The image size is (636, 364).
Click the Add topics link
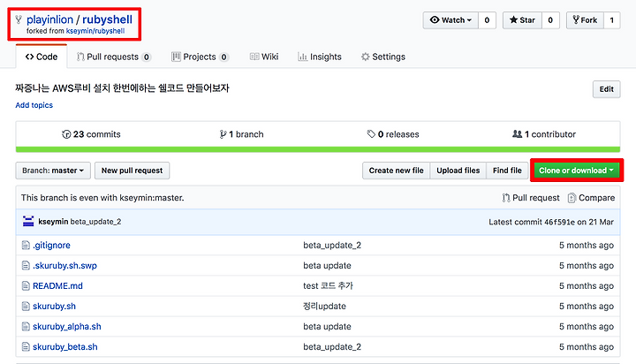(34, 105)
